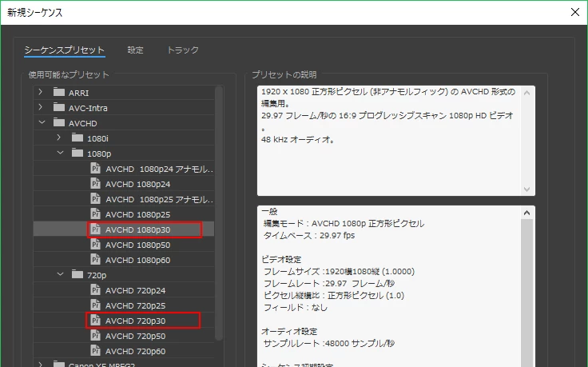Click preset icon of AVCHD 1080p30
This screenshot has height=367, width=588.
tap(96, 229)
